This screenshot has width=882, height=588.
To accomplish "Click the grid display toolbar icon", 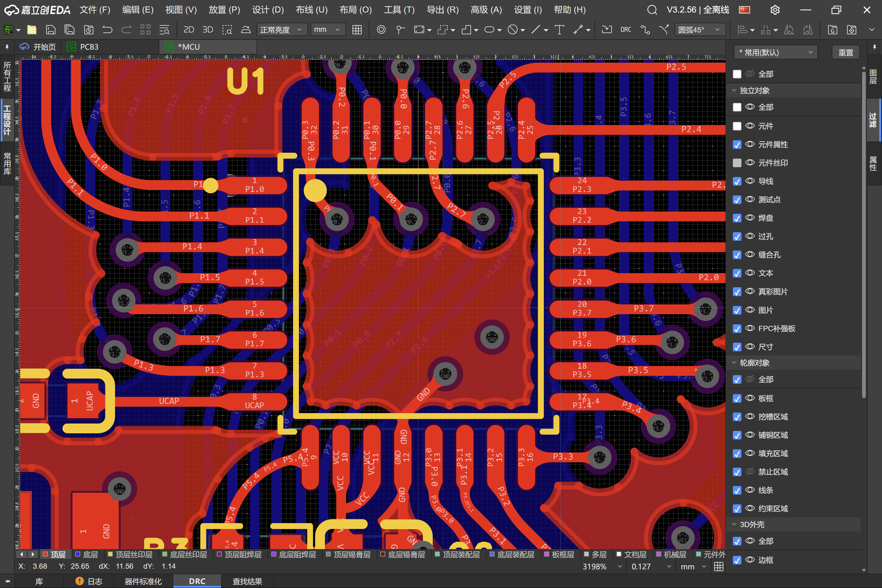I will coord(357,30).
